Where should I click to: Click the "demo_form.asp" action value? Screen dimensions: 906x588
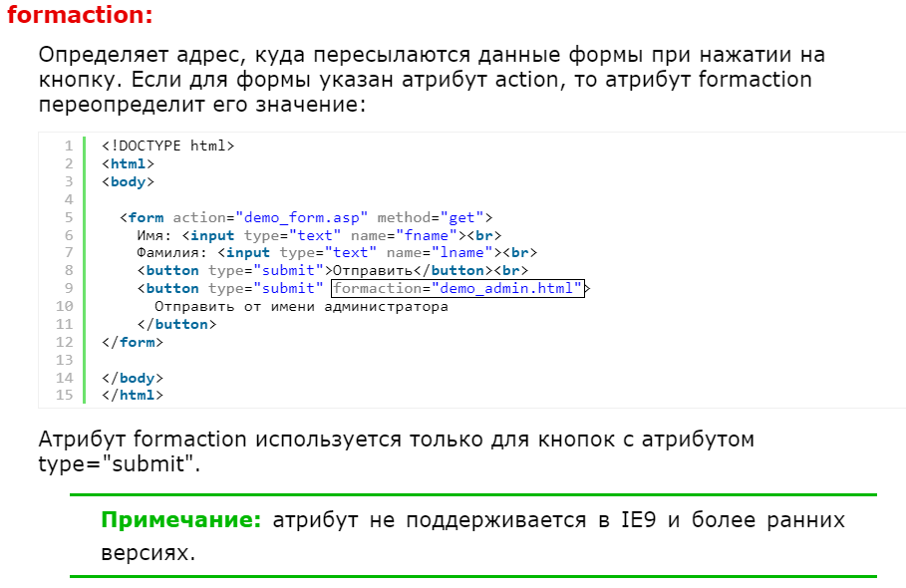click(302, 217)
